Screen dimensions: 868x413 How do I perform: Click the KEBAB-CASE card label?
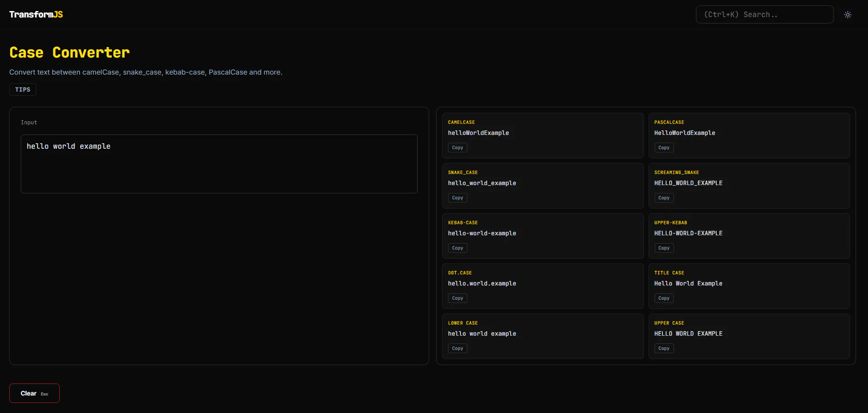tap(463, 223)
